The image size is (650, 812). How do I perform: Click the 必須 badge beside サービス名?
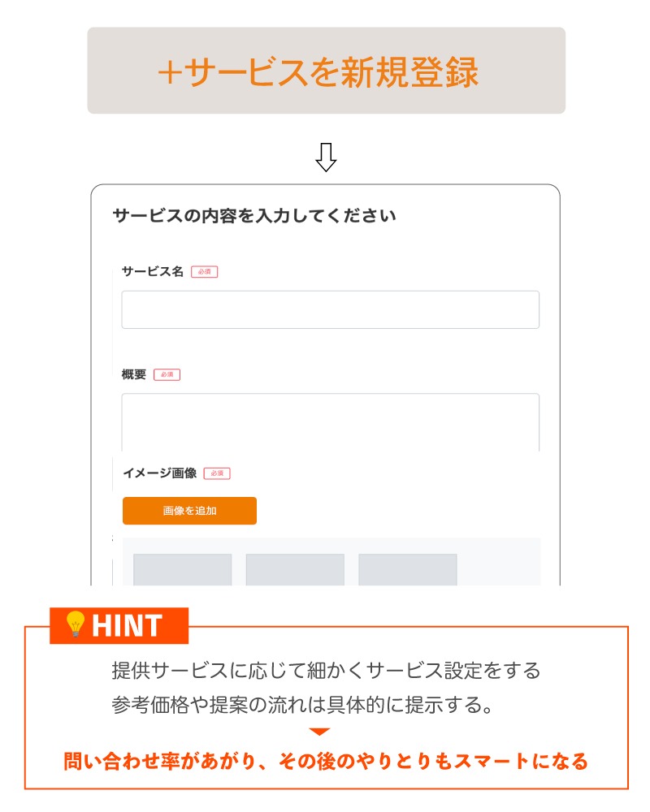tap(205, 272)
